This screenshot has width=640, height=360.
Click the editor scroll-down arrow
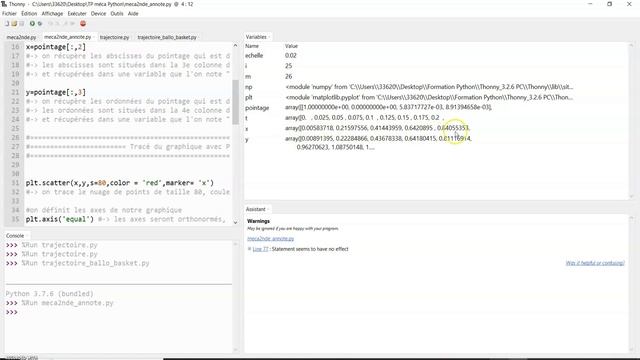(236, 222)
